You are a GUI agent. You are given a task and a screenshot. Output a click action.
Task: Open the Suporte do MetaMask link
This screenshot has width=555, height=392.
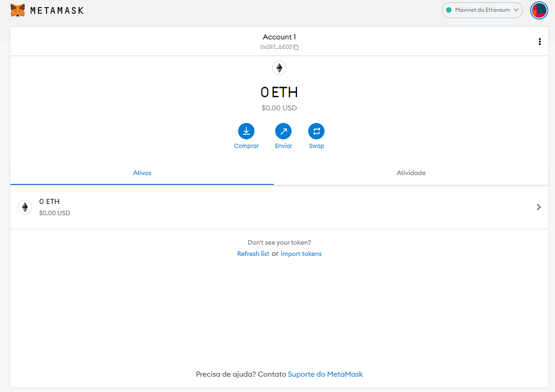325,374
